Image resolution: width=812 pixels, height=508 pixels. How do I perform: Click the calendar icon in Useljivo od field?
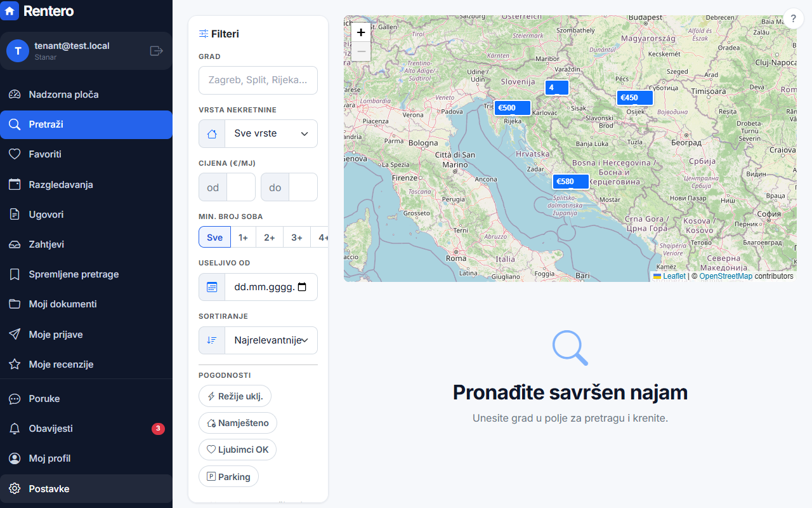click(212, 287)
